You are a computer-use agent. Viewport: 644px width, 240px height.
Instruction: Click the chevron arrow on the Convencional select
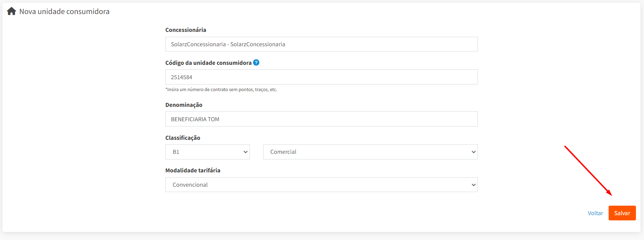(473, 185)
